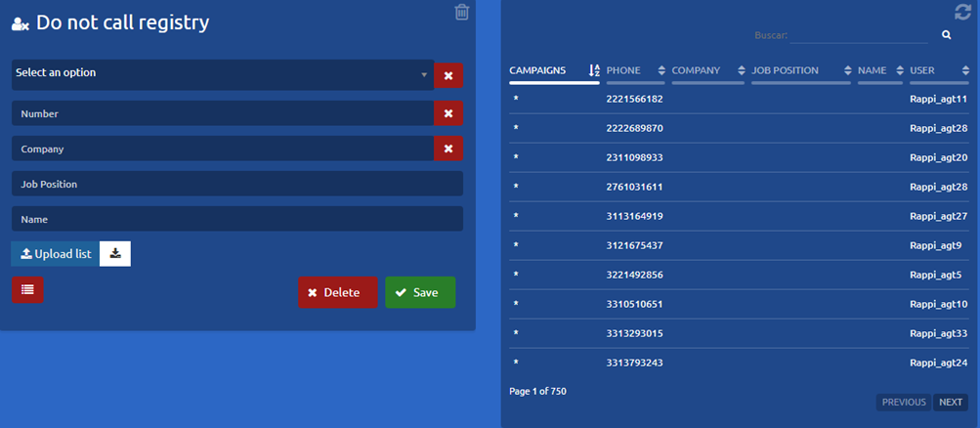Viewport: 980px width, 428px height.
Task: Click the download template icon button
Action: click(x=115, y=253)
